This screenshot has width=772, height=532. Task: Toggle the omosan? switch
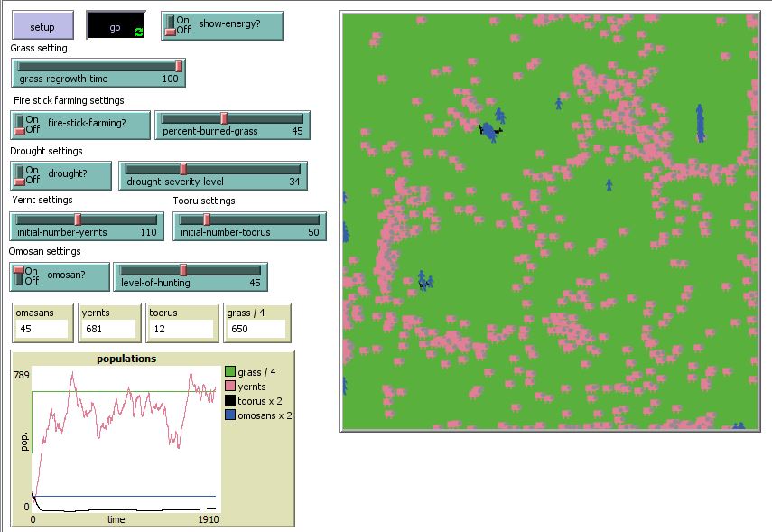60,276
